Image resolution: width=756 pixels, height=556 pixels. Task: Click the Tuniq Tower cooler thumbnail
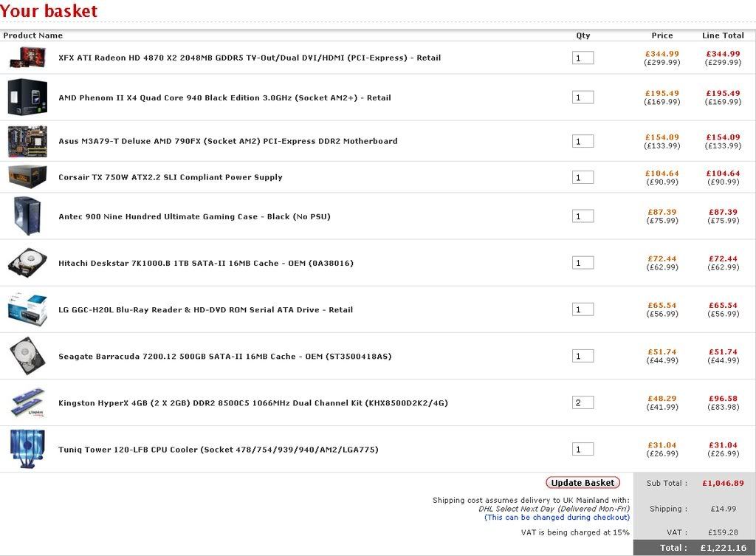(27, 449)
